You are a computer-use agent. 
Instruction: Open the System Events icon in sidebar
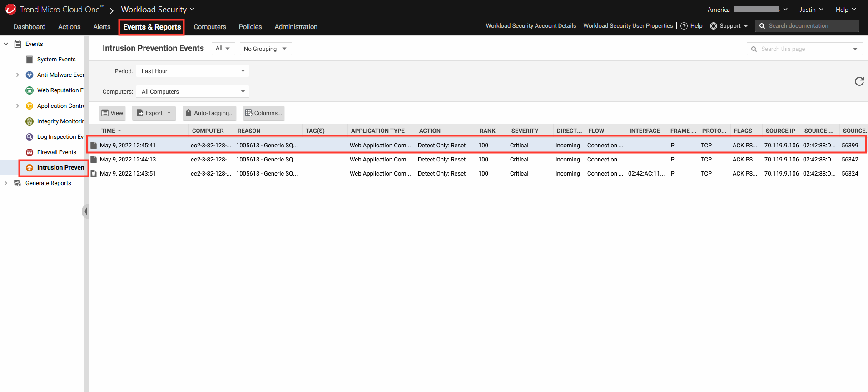coord(30,60)
